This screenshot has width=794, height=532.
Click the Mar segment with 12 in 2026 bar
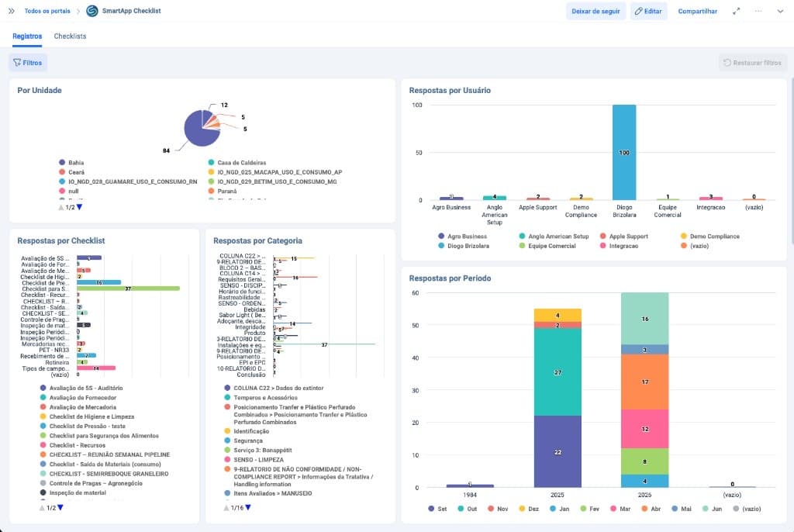click(x=644, y=429)
